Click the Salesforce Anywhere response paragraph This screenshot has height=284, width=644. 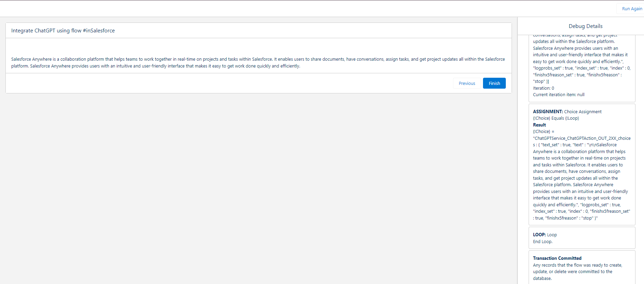[x=258, y=63]
